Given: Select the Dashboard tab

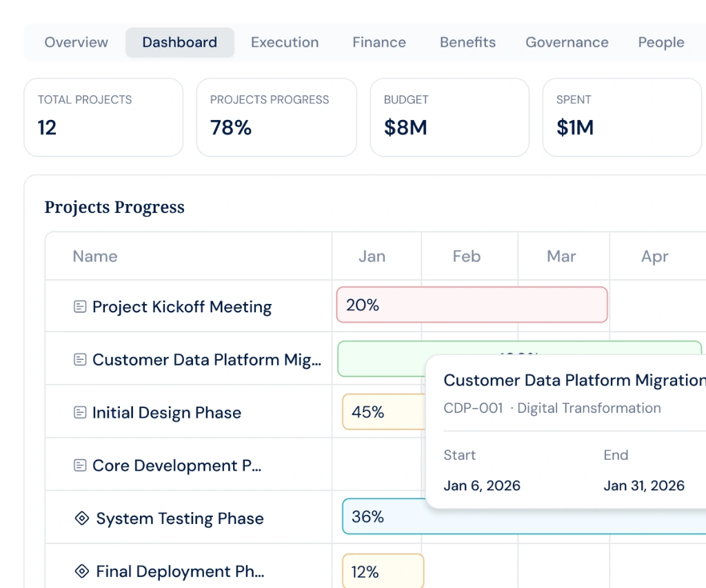Looking at the screenshot, I should coord(180,42).
